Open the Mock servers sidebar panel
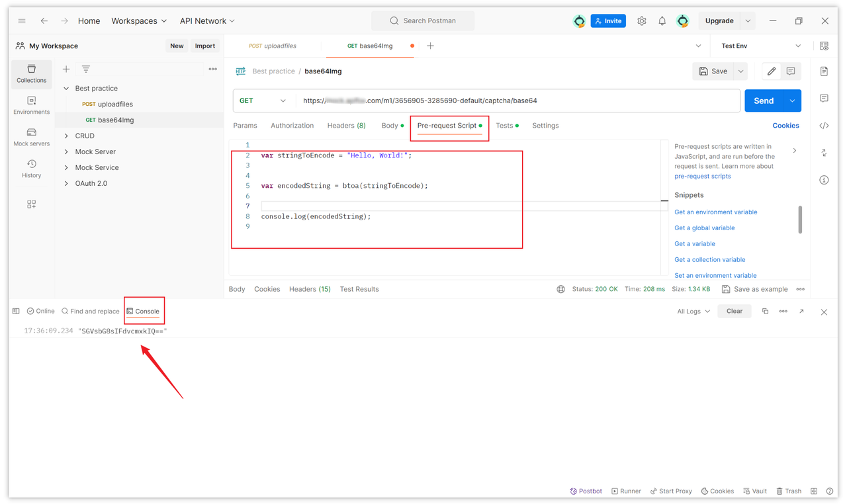 (x=32, y=137)
